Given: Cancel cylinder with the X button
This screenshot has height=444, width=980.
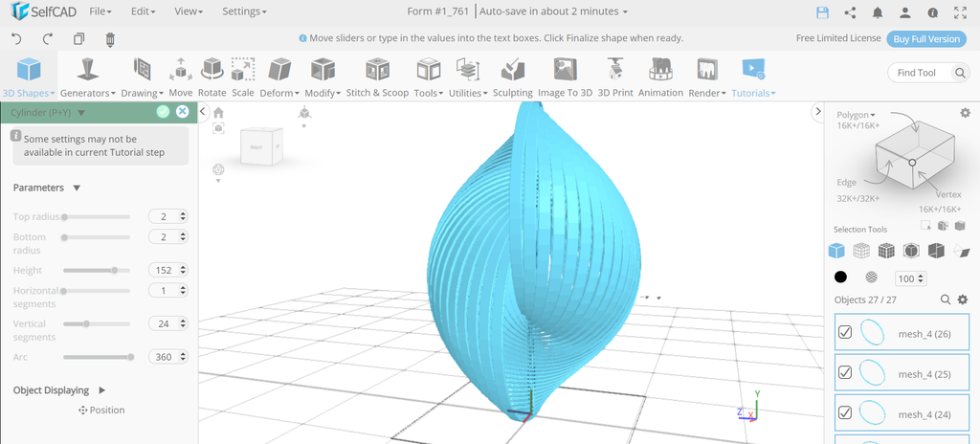Looking at the screenshot, I should 182,112.
